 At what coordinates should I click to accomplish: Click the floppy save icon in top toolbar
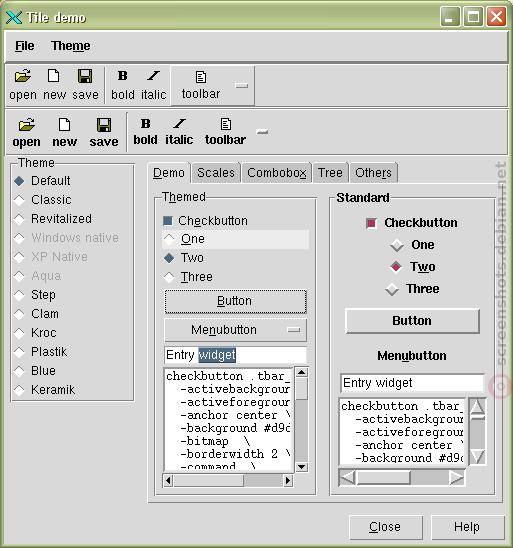[85, 76]
